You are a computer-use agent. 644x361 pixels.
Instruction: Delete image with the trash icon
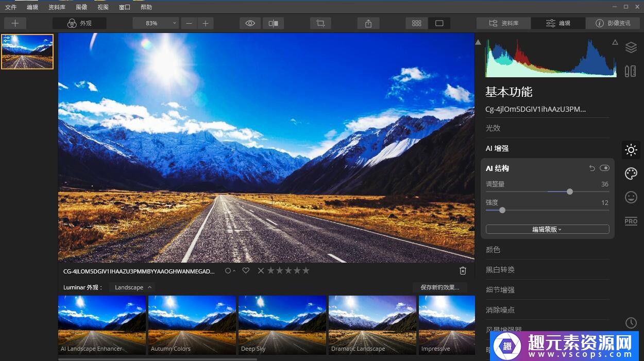click(463, 271)
